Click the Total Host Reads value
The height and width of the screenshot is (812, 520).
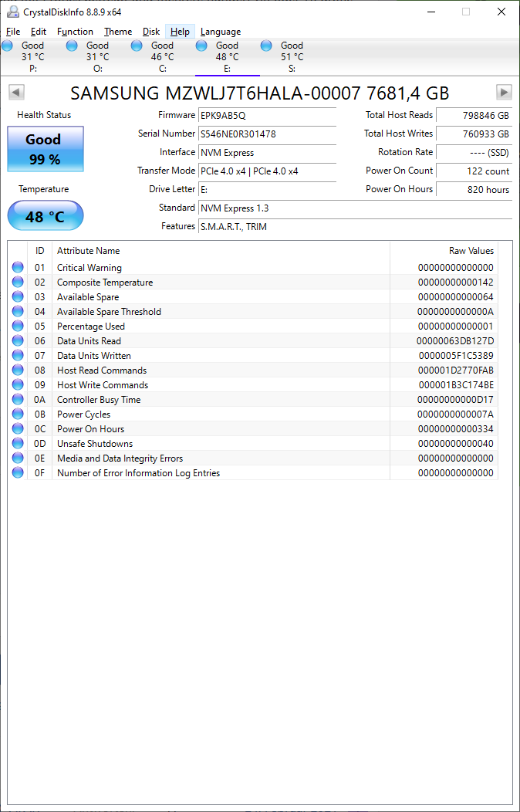474,116
